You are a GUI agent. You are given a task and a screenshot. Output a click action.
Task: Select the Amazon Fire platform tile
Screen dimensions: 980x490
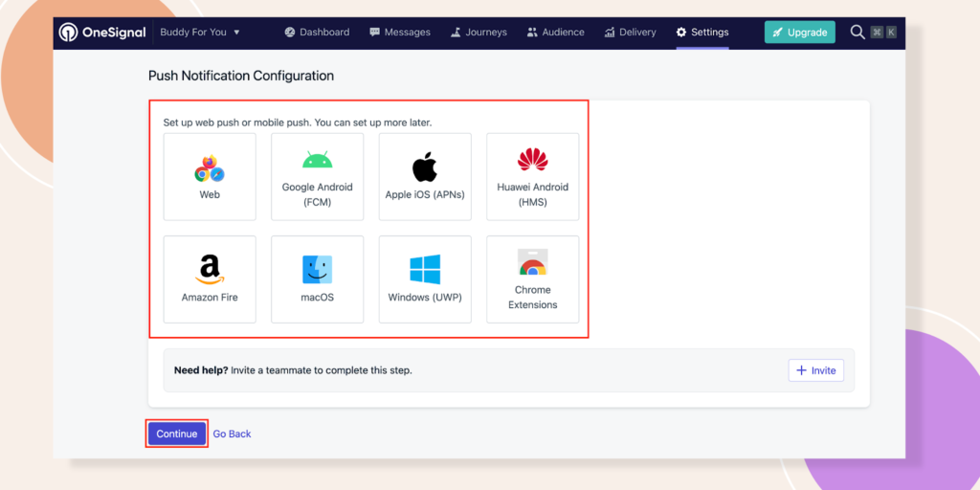click(210, 279)
